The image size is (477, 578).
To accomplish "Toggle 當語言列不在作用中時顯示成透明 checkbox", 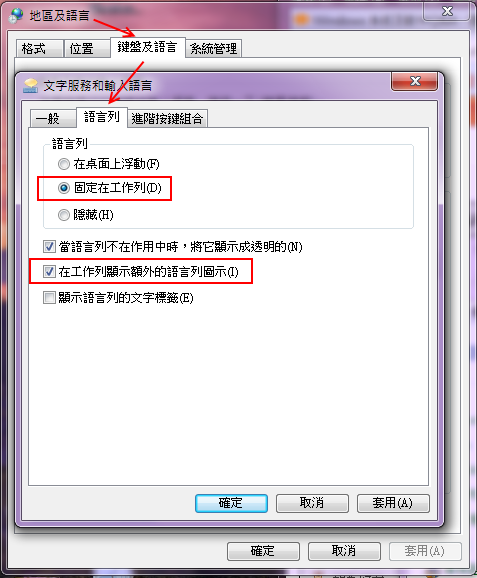I will point(49,247).
